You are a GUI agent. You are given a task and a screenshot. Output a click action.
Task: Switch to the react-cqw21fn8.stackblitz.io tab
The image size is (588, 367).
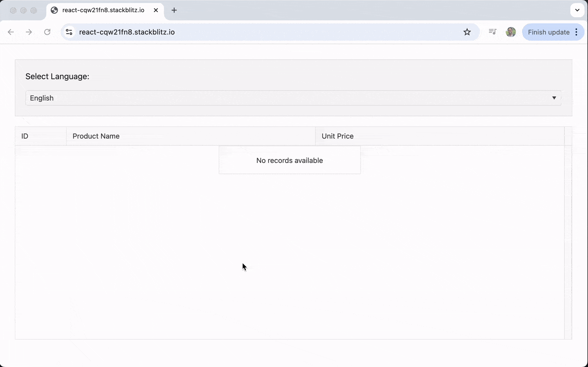coord(103,10)
